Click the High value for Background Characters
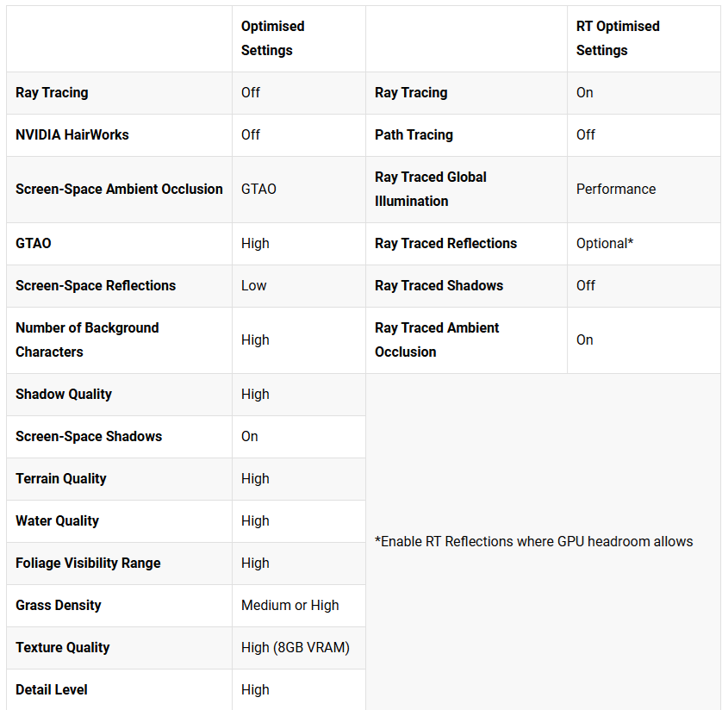 click(x=255, y=339)
